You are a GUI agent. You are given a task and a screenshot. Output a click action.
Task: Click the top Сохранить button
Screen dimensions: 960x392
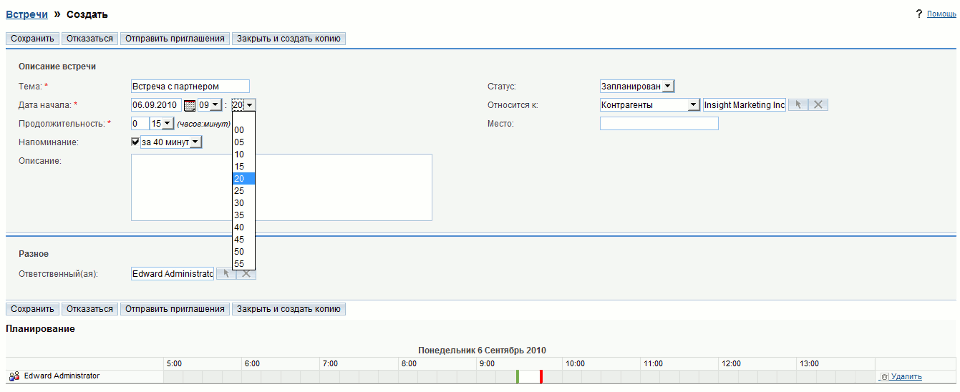click(33, 39)
